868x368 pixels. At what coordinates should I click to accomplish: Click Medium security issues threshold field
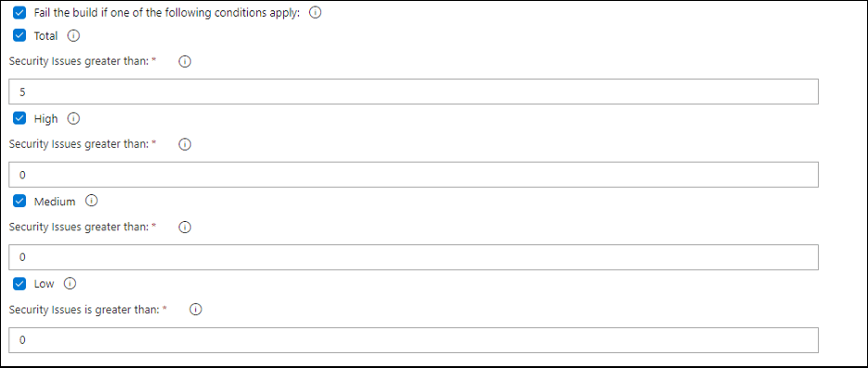pos(414,257)
